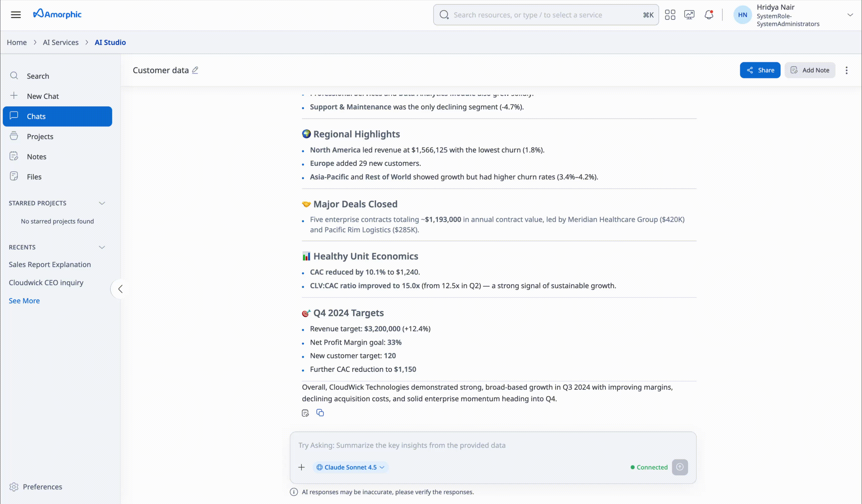The image size is (862, 504).
Task: Open the notifications bell
Action: pyautogui.click(x=709, y=15)
